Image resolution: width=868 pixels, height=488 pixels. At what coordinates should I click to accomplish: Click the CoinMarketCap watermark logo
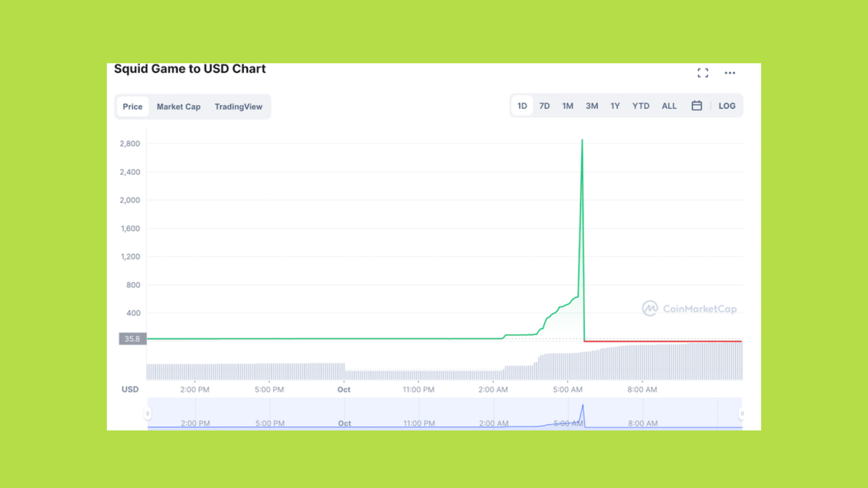(x=689, y=309)
